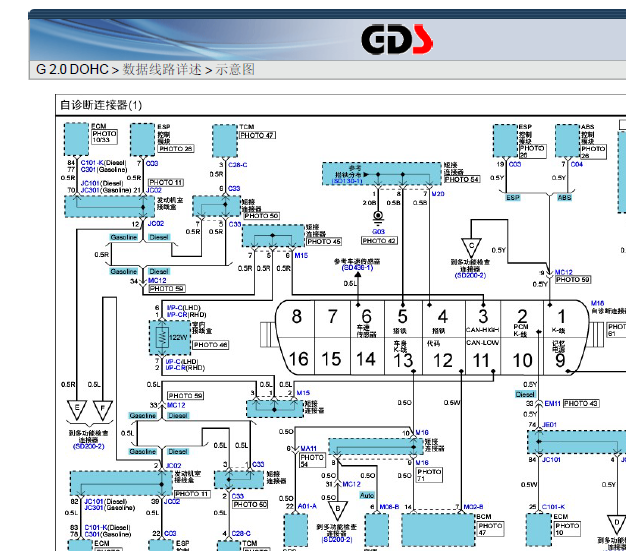626x551 pixels.
Task: Select the MA11 connector label
Action: tap(308, 449)
